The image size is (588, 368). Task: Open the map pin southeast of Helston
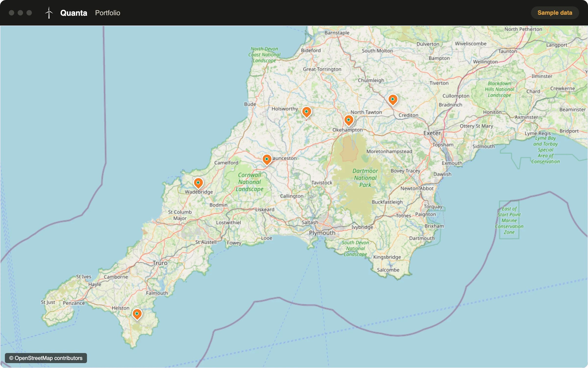click(137, 314)
